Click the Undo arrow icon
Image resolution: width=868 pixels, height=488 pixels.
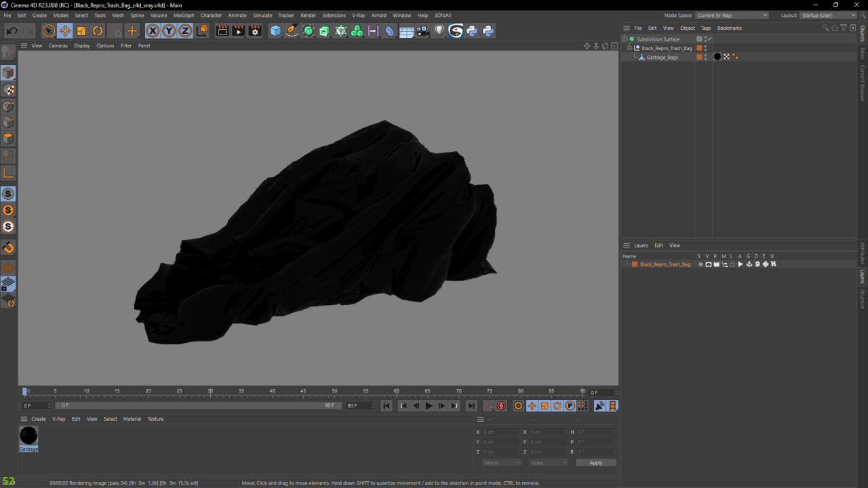(12, 30)
